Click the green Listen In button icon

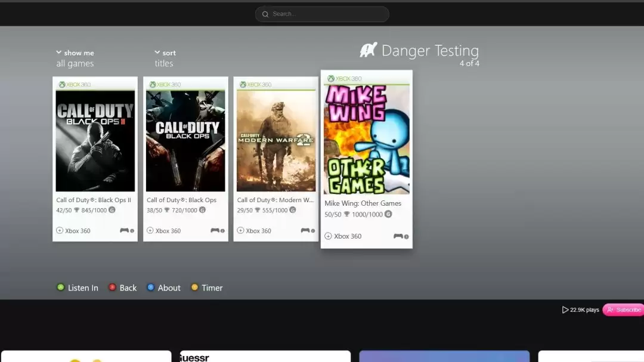(60, 287)
